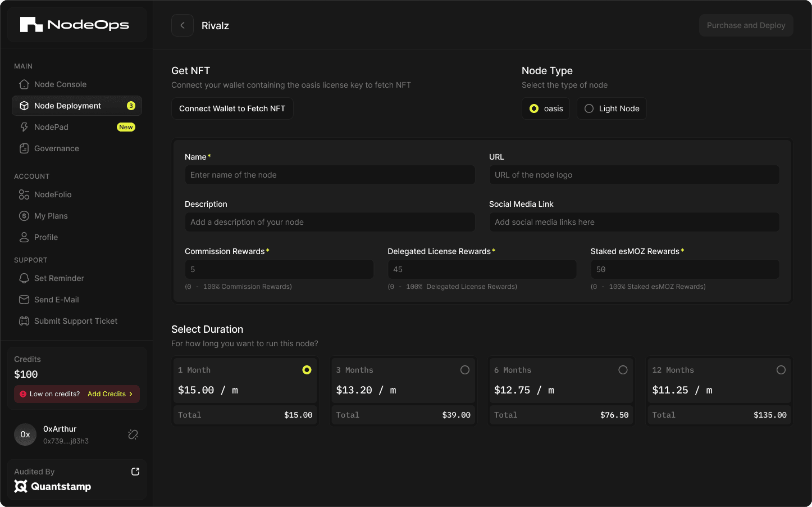Image resolution: width=812 pixels, height=507 pixels.
Task: Click Connect Wallet to Fetch NFT
Action: (232, 108)
